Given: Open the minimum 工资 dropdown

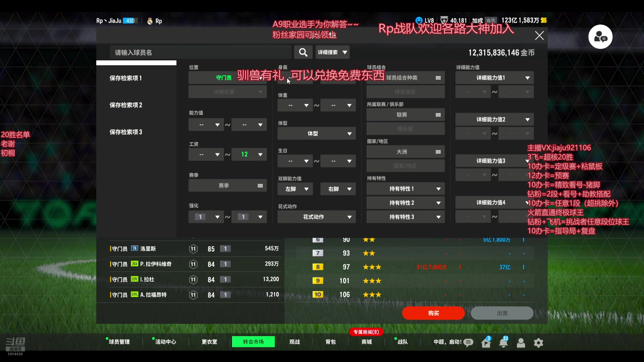Looking at the screenshot, I should tap(206, 155).
